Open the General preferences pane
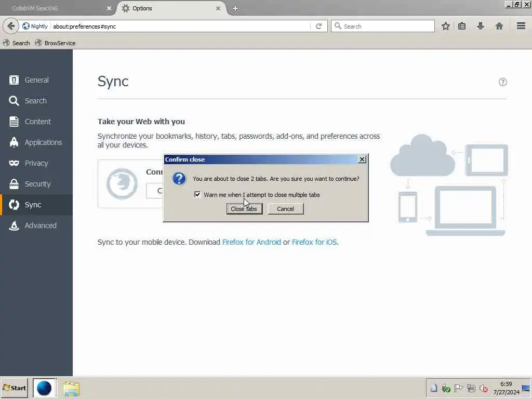This screenshot has height=399, width=532. (x=36, y=80)
